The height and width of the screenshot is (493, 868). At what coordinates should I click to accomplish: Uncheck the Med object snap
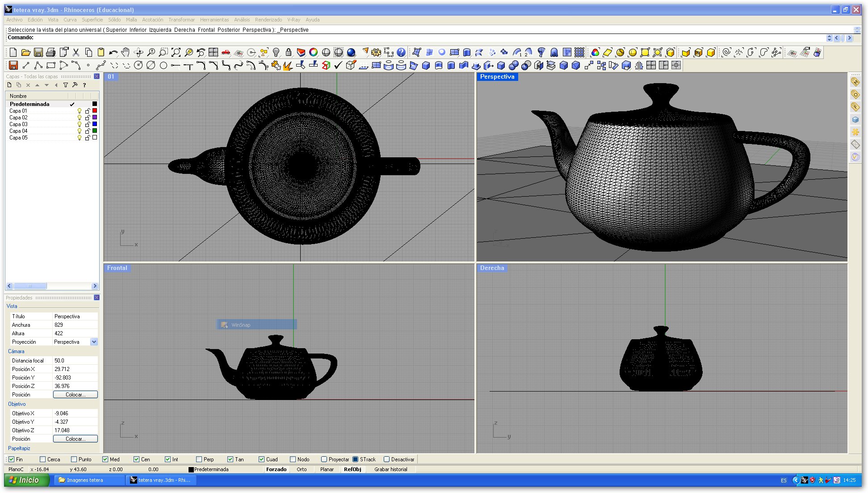pos(105,459)
